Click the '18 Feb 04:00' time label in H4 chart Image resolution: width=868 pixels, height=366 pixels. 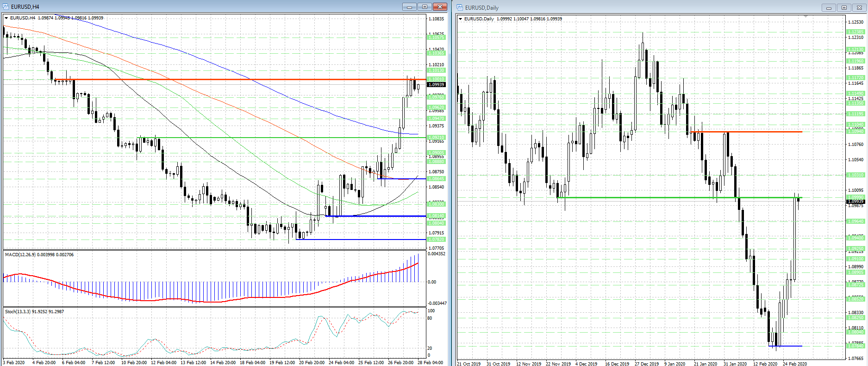tap(252, 363)
